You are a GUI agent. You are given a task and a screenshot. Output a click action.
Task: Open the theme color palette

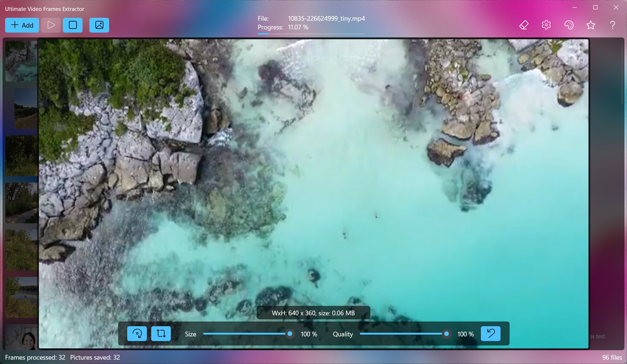pos(568,25)
